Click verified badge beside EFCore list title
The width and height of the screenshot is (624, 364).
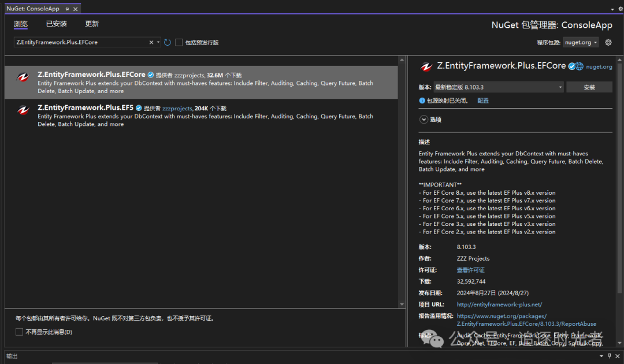[x=151, y=75]
